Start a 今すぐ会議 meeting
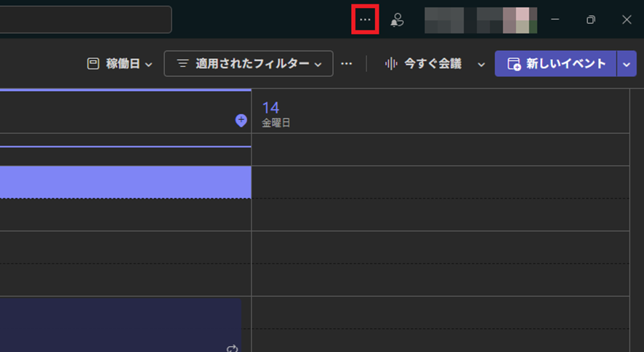This screenshot has width=644, height=352. [423, 64]
